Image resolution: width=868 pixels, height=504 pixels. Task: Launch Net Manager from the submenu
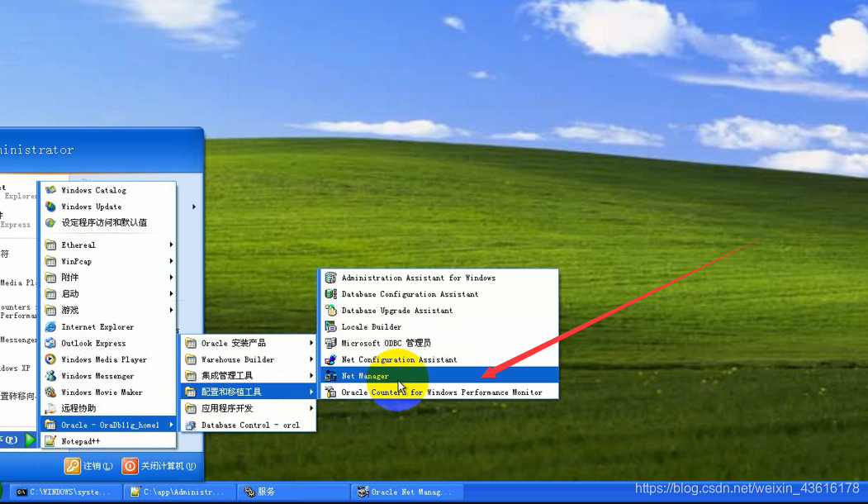pos(439,375)
